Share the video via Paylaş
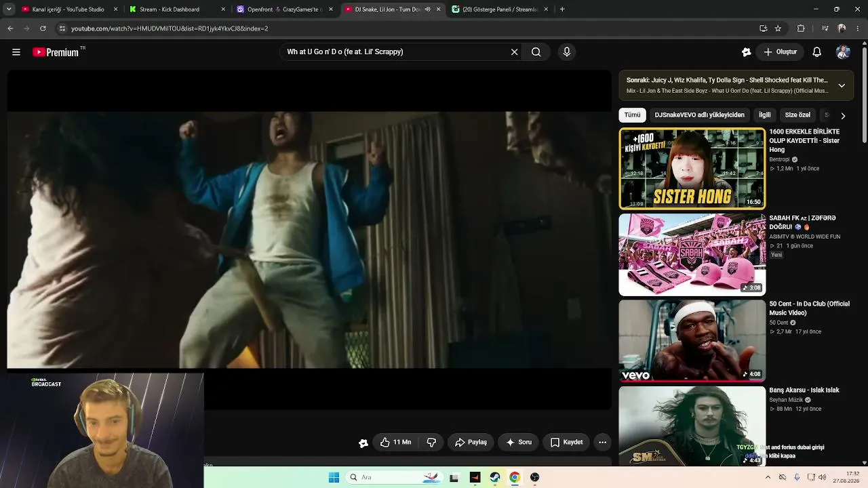This screenshot has height=488, width=868. (x=471, y=443)
